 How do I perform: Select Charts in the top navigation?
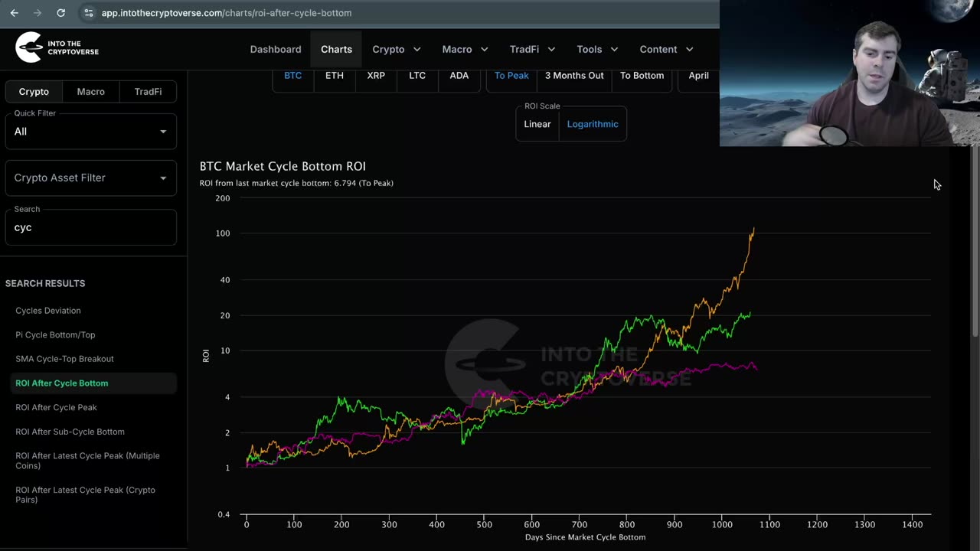pos(337,49)
